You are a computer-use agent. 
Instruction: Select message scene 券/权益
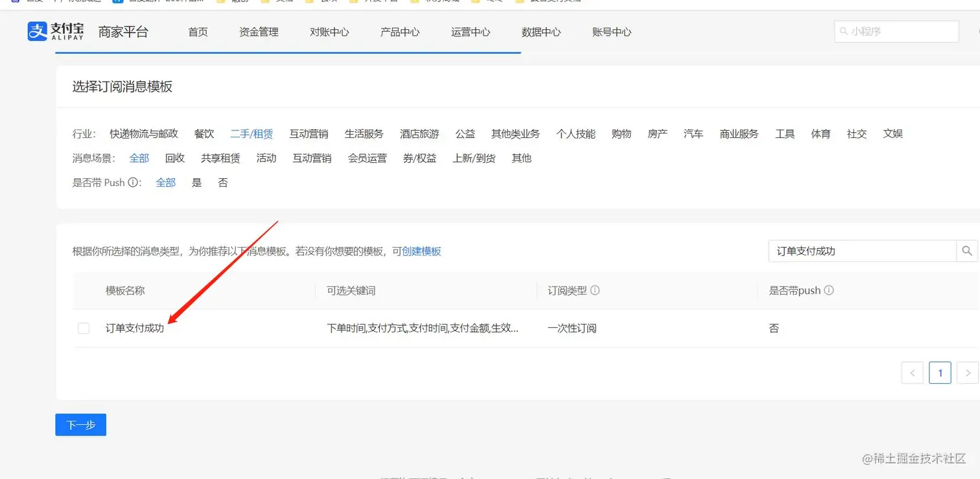click(420, 158)
